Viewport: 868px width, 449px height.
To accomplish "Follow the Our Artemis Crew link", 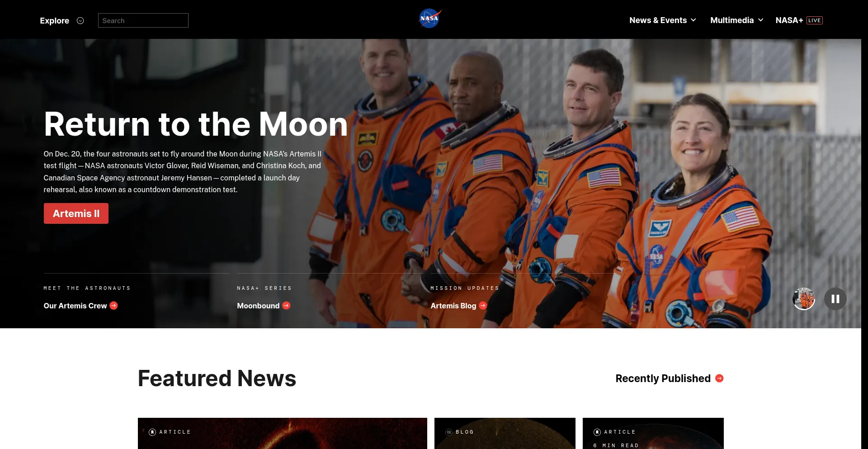I will pyautogui.click(x=75, y=306).
